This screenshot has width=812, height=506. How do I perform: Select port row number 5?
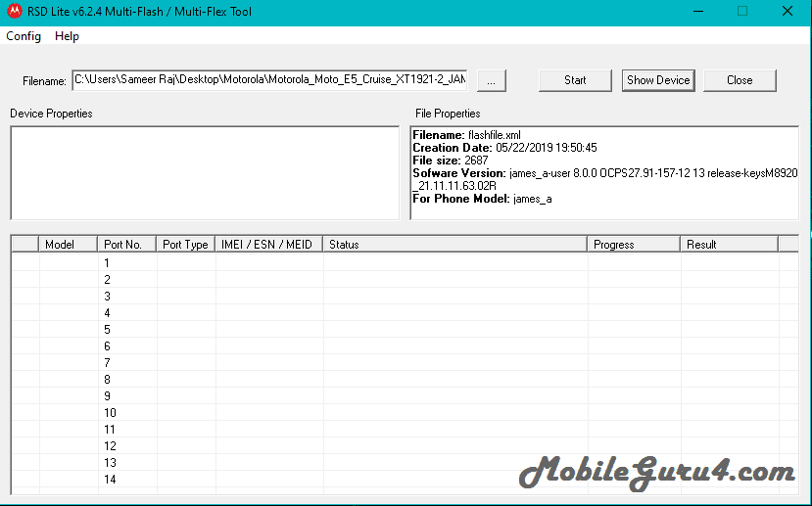coord(405,329)
